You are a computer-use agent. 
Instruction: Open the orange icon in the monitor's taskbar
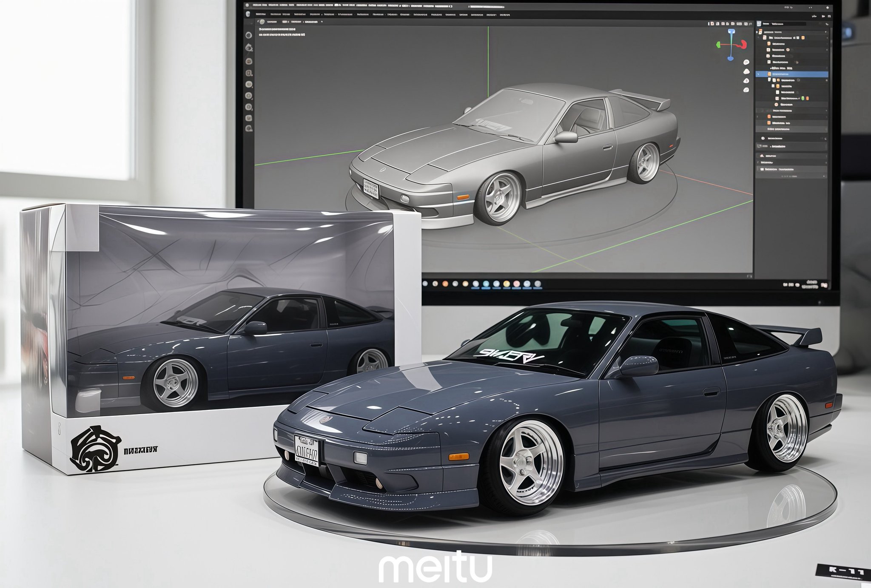445,284
